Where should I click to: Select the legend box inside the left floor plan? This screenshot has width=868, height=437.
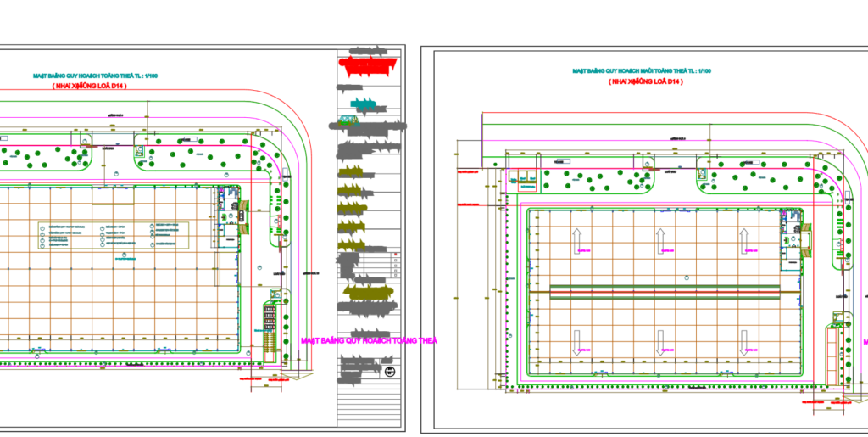114,236
